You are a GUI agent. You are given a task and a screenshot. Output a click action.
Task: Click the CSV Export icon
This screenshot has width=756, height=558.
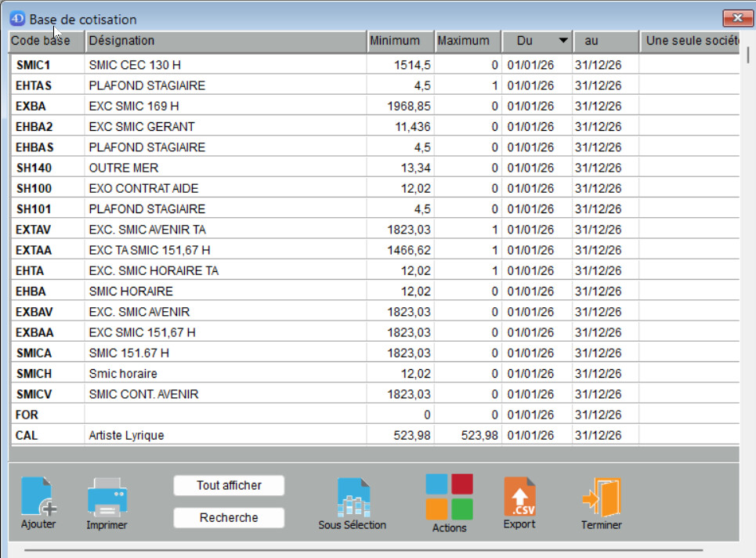pos(519,497)
